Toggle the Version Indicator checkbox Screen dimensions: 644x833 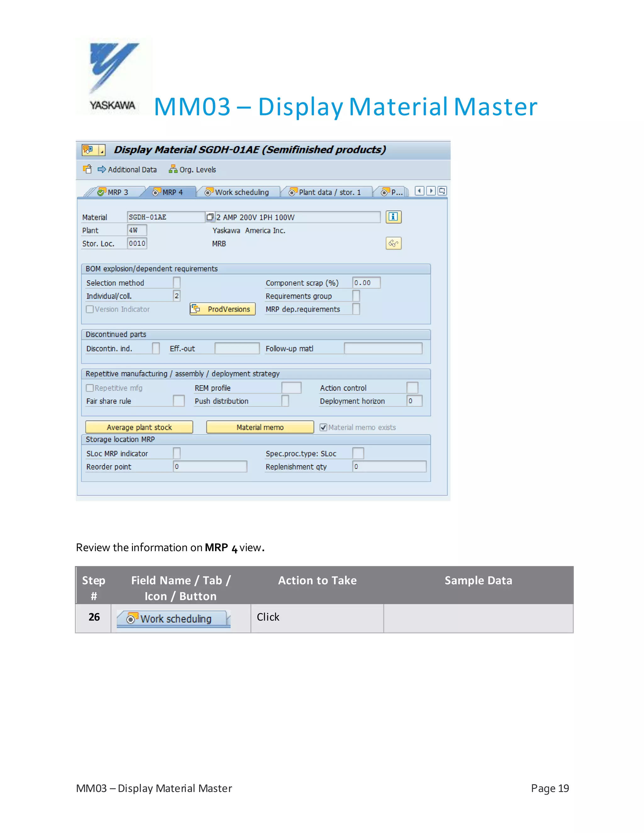[x=90, y=309]
